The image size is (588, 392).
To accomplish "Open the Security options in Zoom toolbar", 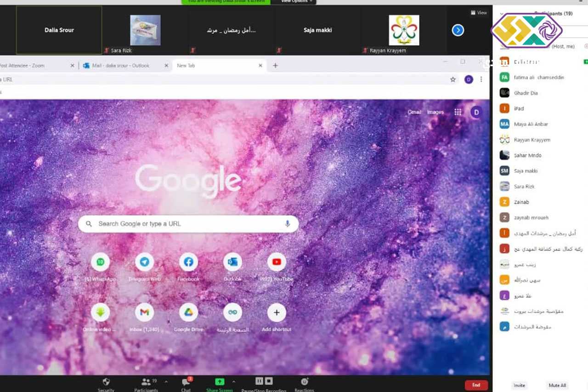I will tap(106, 382).
